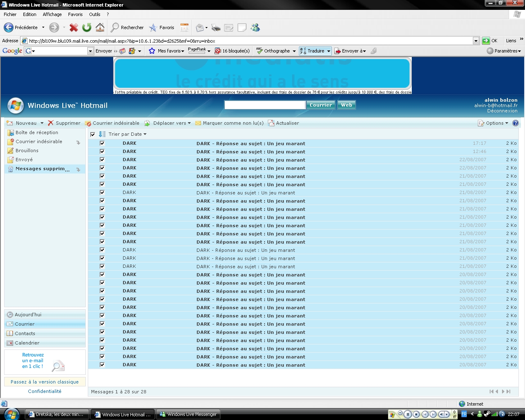525x420 pixels.
Task: Switch to Windows Live Messenger taskbar button
Action: coord(188,414)
